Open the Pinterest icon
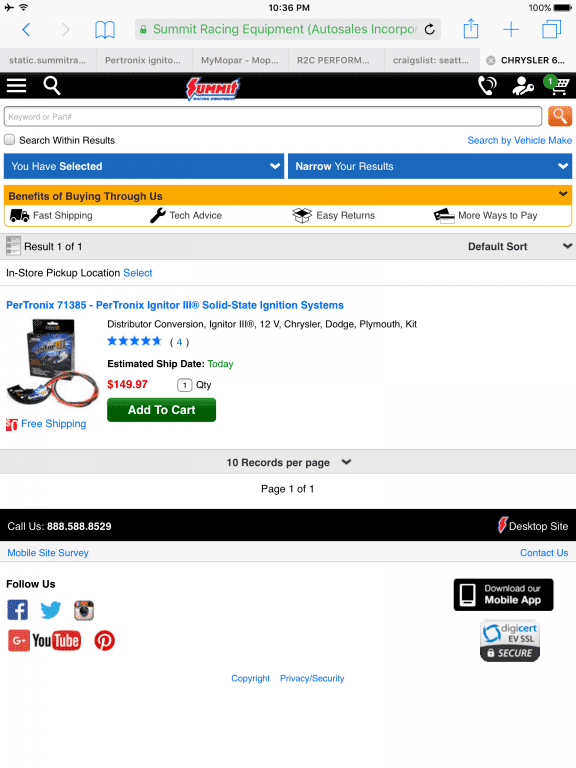Screen dimensions: 576x768 click(x=104, y=640)
